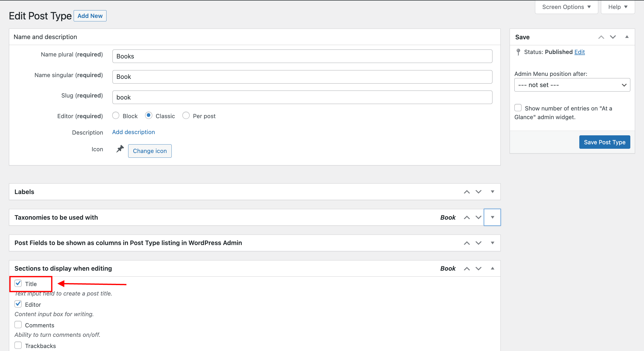The width and height of the screenshot is (644, 351).
Task: Enable the Comments checkbox
Action: [18, 325]
